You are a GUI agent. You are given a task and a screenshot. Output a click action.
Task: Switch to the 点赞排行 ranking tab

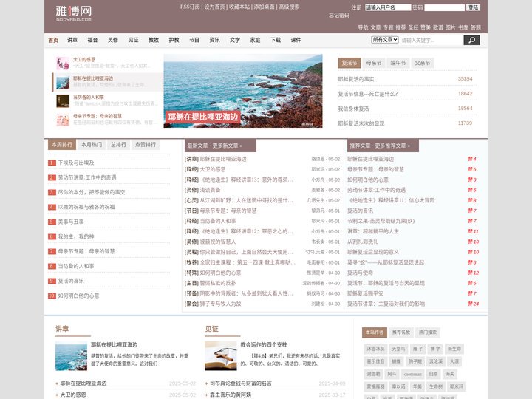coord(146,145)
